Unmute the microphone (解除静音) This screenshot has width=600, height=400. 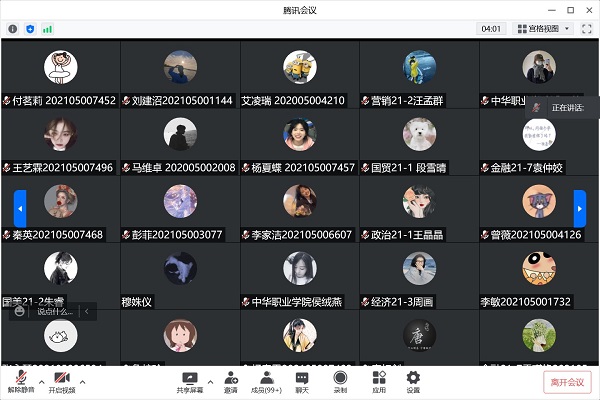pos(21,382)
